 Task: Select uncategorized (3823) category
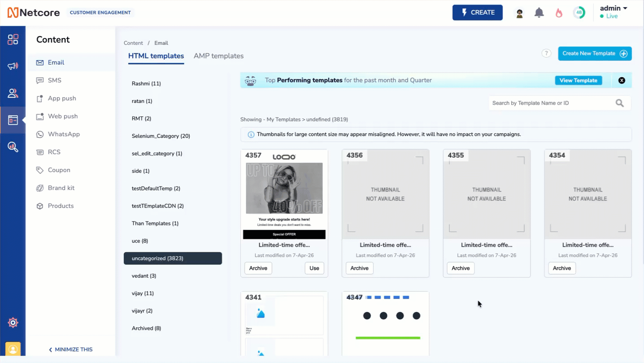click(x=173, y=258)
